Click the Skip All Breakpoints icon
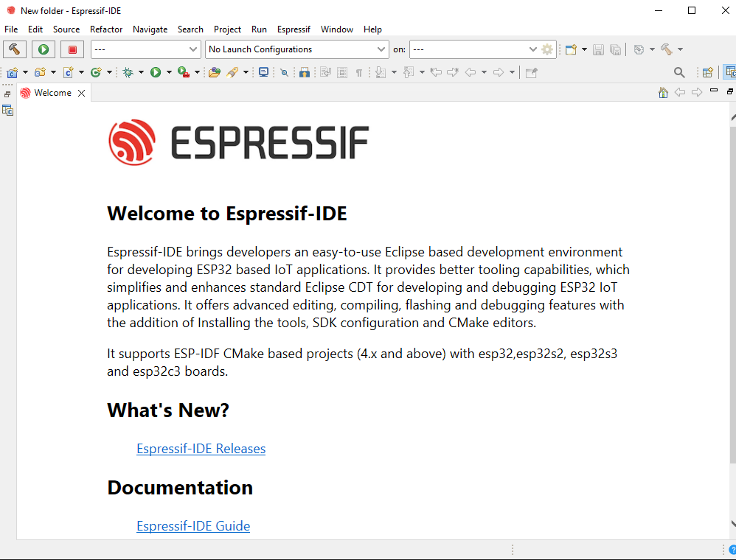Screen dimensions: 736x560 coord(284,72)
